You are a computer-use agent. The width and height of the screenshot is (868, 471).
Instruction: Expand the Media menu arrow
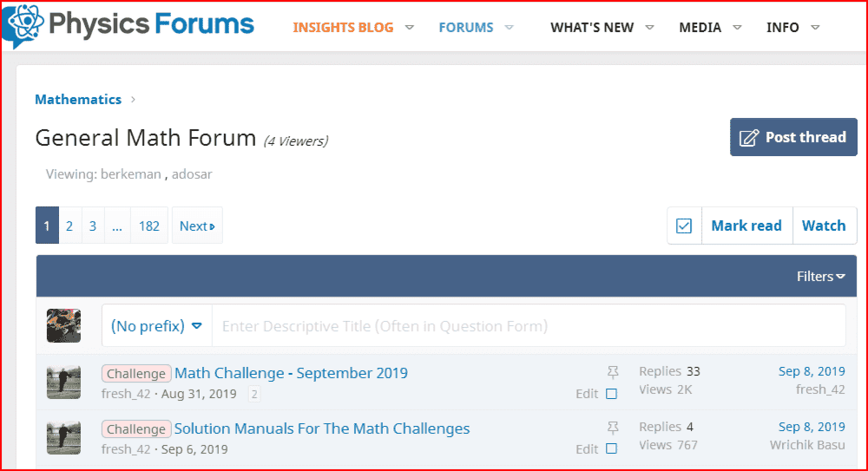pos(737,27)
